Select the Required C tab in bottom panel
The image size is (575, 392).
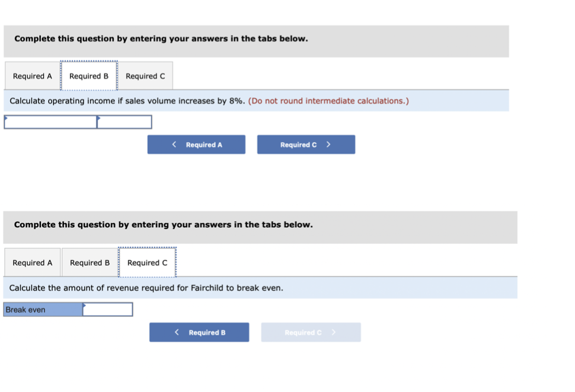tap(146, 262)
